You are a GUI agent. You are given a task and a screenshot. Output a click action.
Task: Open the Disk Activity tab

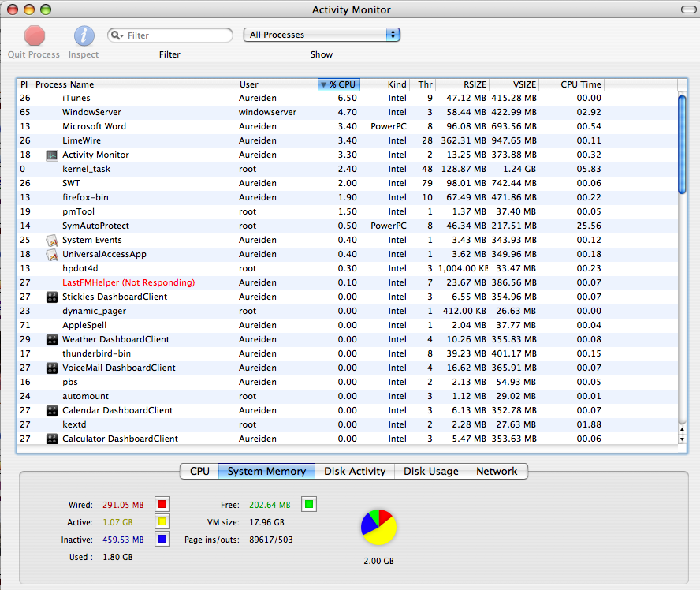(x=355, y=471)
